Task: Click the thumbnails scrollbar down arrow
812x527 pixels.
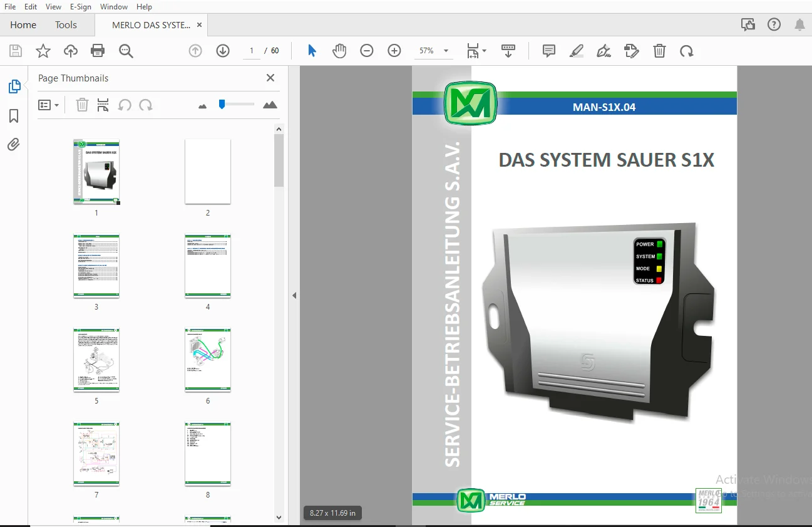Action: 279,517
